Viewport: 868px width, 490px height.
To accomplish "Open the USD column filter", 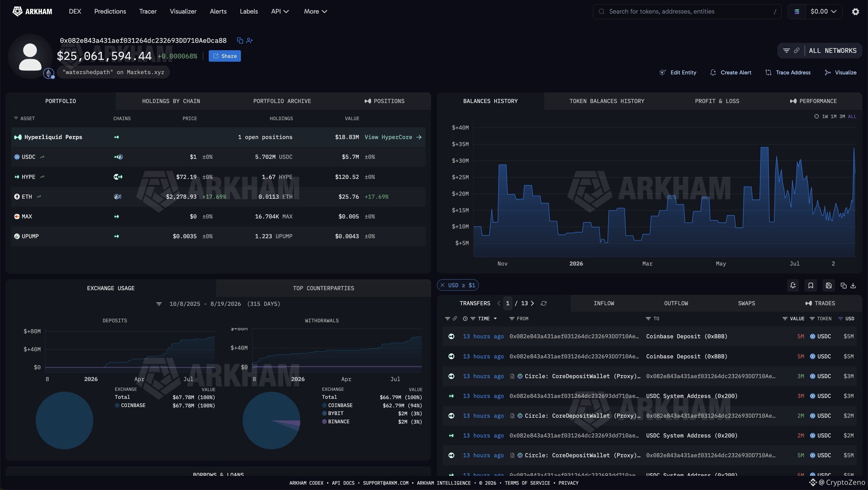I will click(840, 318).
